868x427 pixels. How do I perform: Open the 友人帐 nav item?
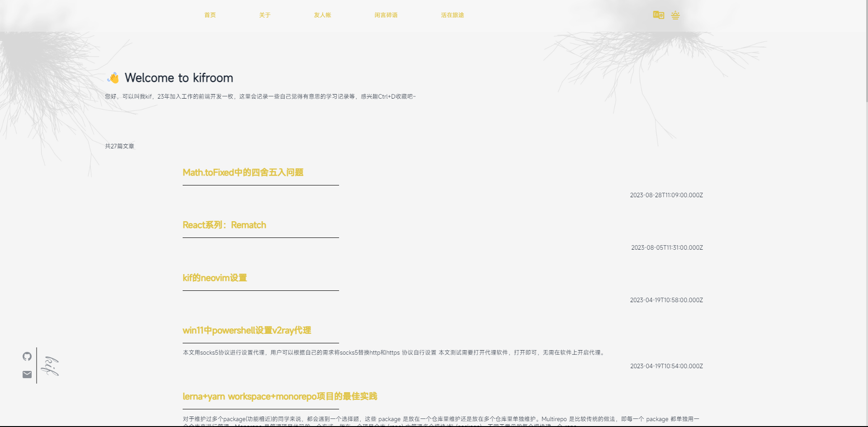point(322,15)
